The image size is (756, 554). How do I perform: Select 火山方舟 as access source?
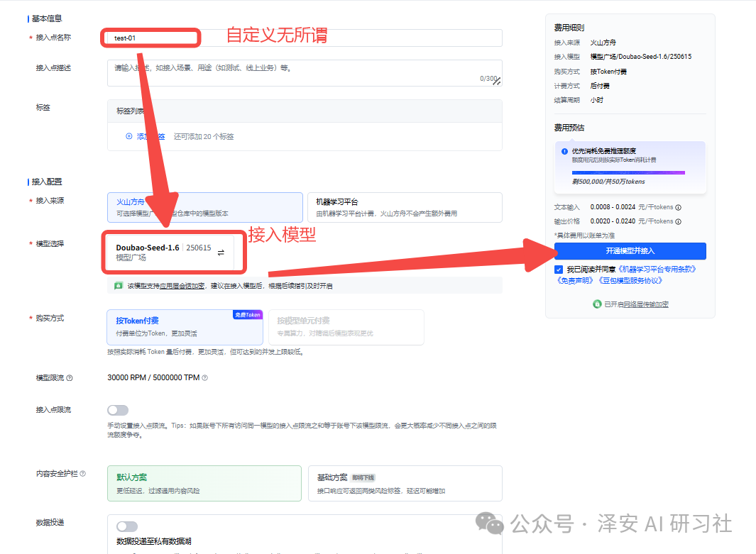205,208
